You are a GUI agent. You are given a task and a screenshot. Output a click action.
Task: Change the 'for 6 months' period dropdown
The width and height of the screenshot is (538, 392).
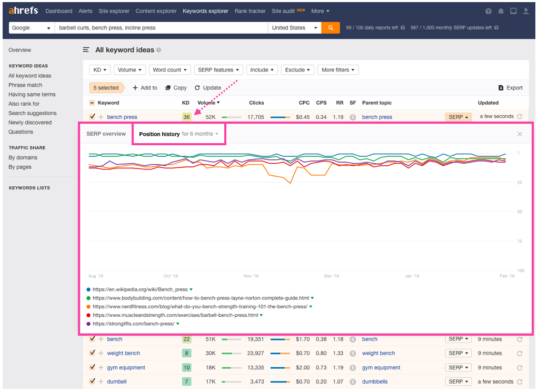point(200,134)
